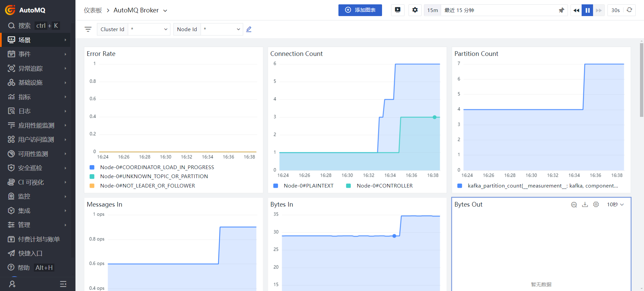
Task: Click the presentation play mode icon
Action: [x=397, y=10]
